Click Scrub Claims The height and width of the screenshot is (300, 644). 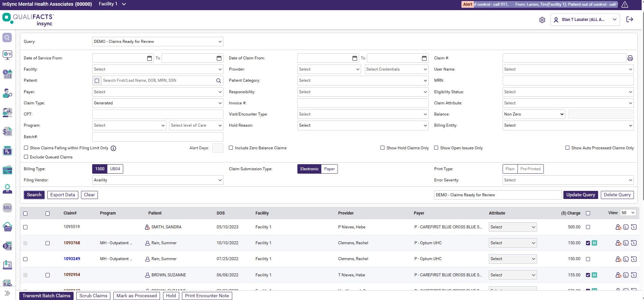coord(93,296)
